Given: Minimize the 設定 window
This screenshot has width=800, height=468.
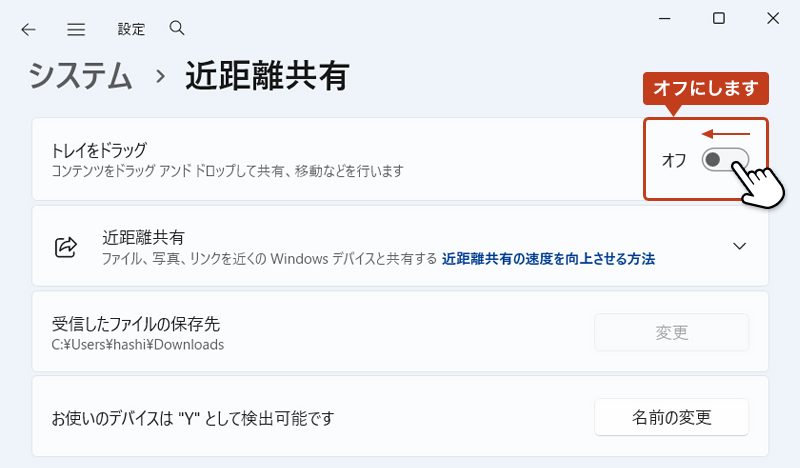Looking at the screenshot, I should click(665, 18).
